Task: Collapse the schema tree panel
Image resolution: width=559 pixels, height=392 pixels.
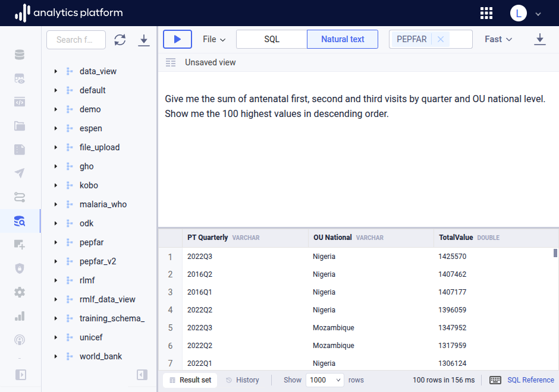Action: (142, 375)
